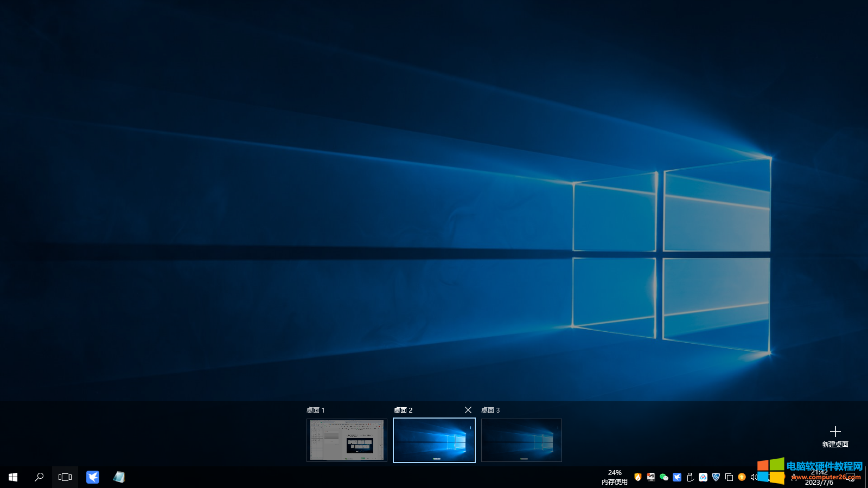This screenshot has width=868, height=488.
Task: Select the 桌面 2 desktop thumbnail
Action: (x=434, y=440)
